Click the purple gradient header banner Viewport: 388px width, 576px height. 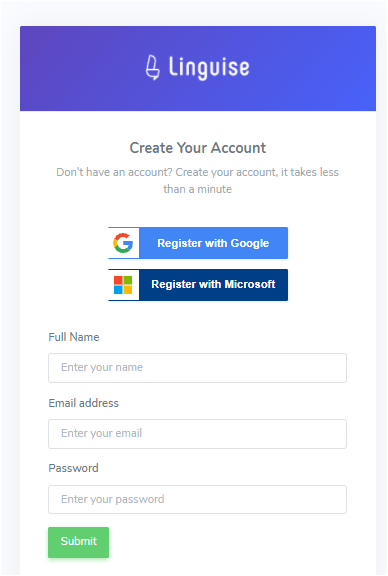198,68
